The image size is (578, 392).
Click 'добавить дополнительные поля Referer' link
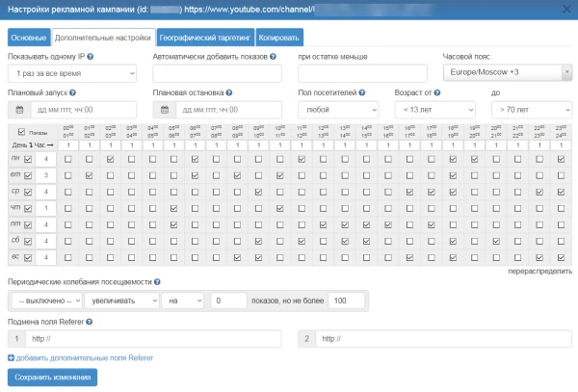[x=83, y=357]
